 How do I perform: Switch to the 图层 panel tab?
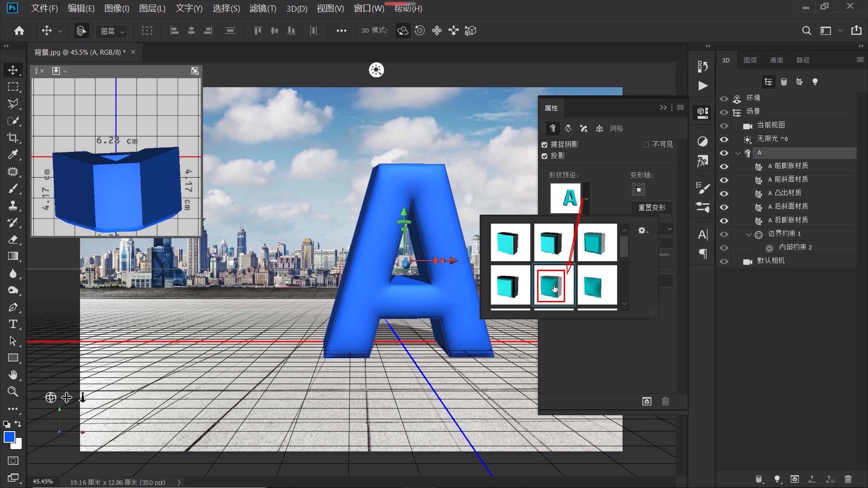[x=750, y=60]
